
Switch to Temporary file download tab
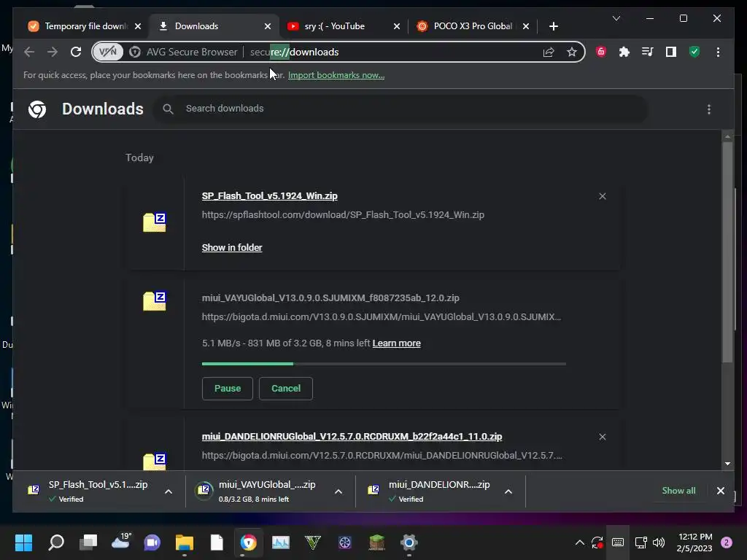(x=78, y=26)
